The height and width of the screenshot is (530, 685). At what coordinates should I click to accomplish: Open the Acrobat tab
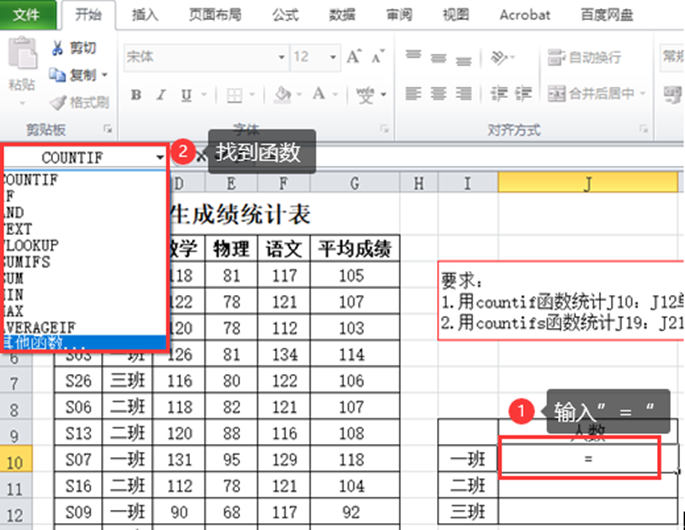coord(525,15)
